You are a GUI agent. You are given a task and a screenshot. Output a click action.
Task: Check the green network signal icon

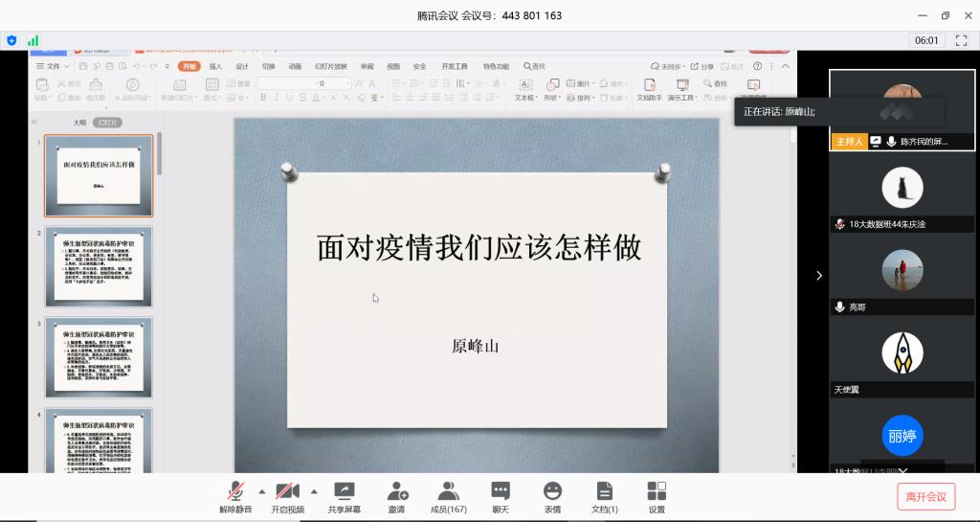[x=33, y=40]
